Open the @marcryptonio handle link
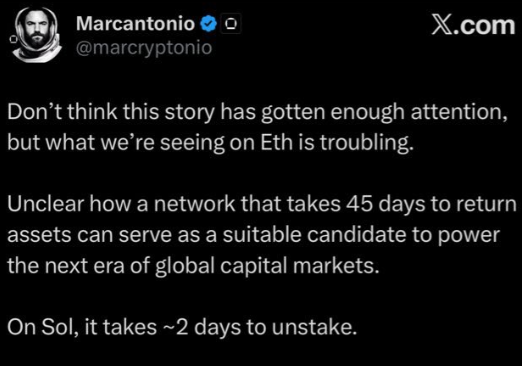 click(x=144, y=48)
